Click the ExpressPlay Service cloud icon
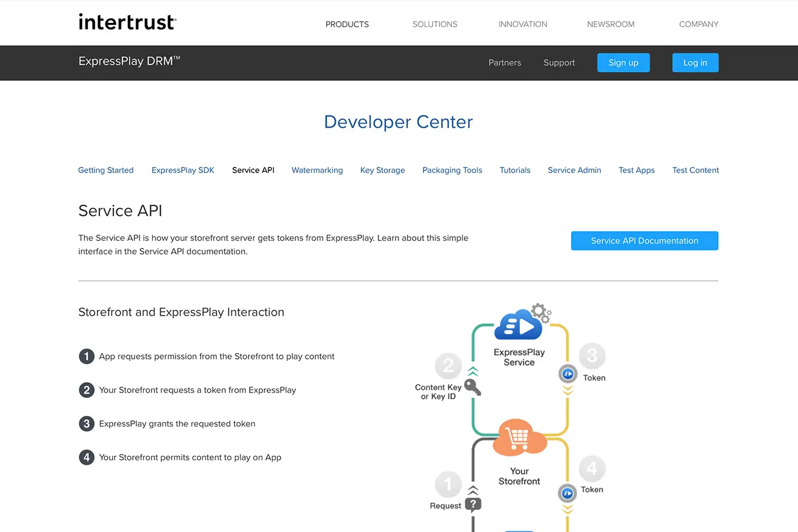Image resolution: width=798 pixels, height=532 pixels. click(x=518, y=324)
